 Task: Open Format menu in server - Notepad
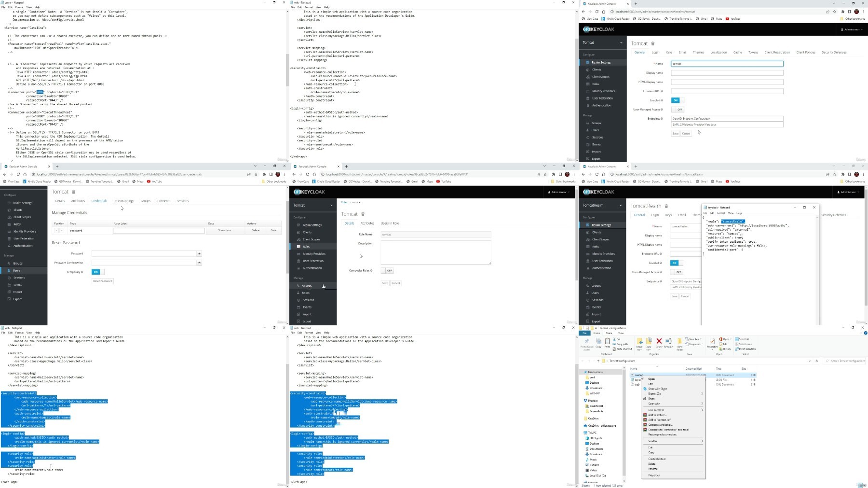pos(19,8)
